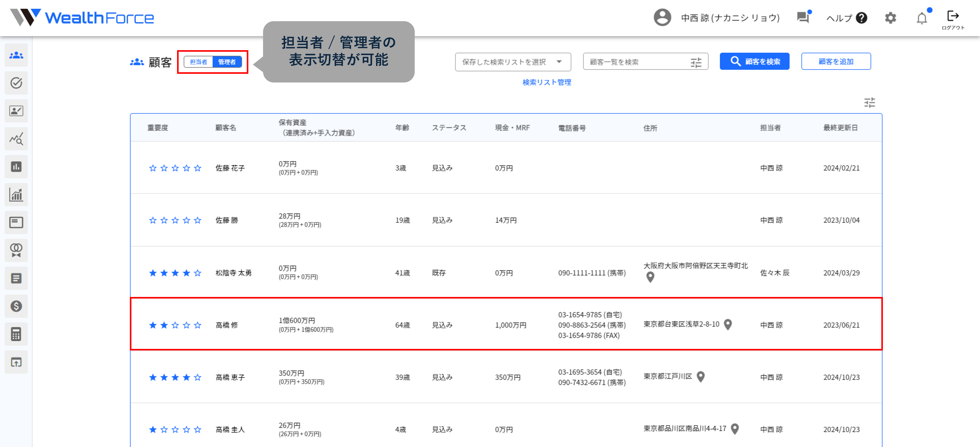Sort by 最終更新日 column header
This screenshot has height=447, width=980.
click(840, 128)
